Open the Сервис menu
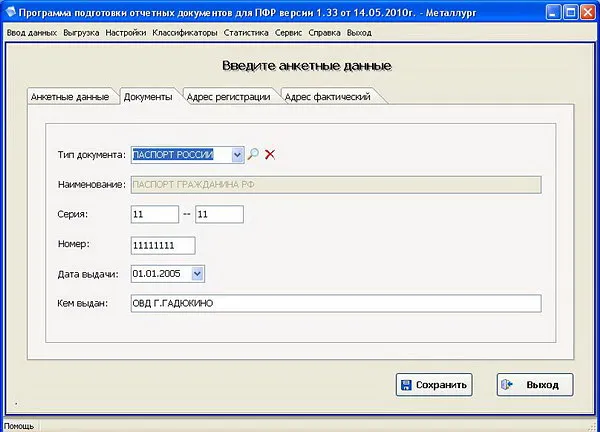The width and height of the screenshot is (600, 432). (x=289, y=33)
